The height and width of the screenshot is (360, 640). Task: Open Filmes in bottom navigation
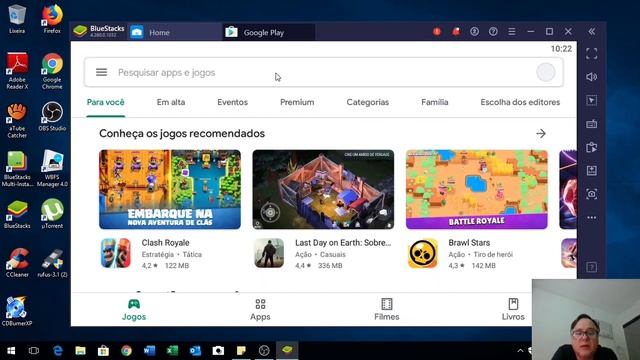[387, 310]
